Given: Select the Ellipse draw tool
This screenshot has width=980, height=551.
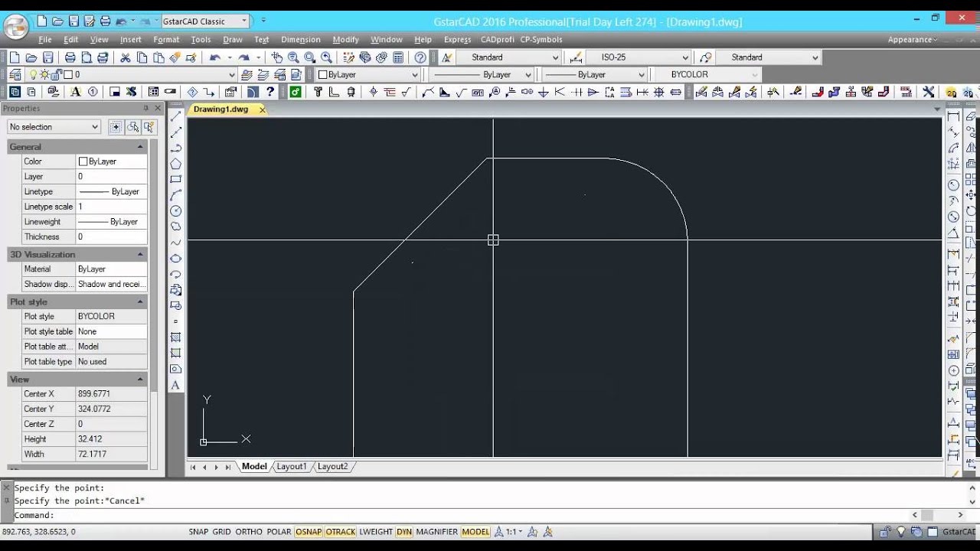Looking at the screenshot, I should [176, 259].
